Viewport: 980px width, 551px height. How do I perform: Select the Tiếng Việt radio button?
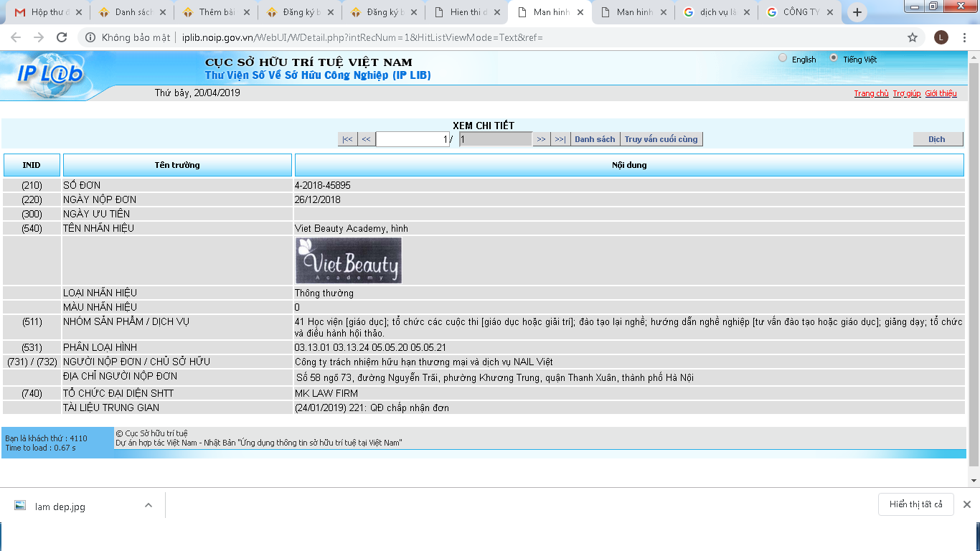coord(834,58)
